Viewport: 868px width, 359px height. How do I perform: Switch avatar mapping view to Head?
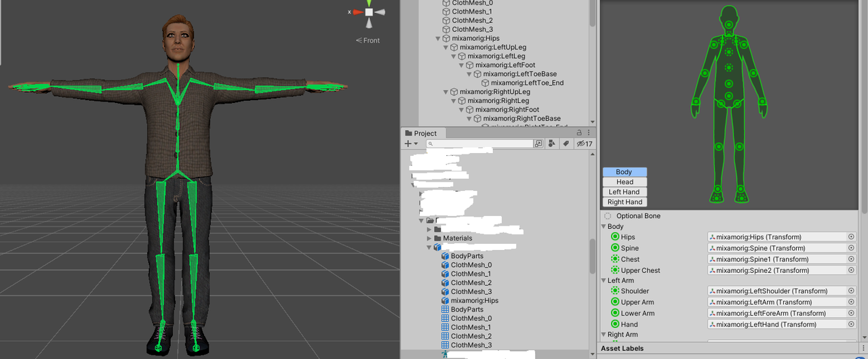click(625, 182)
